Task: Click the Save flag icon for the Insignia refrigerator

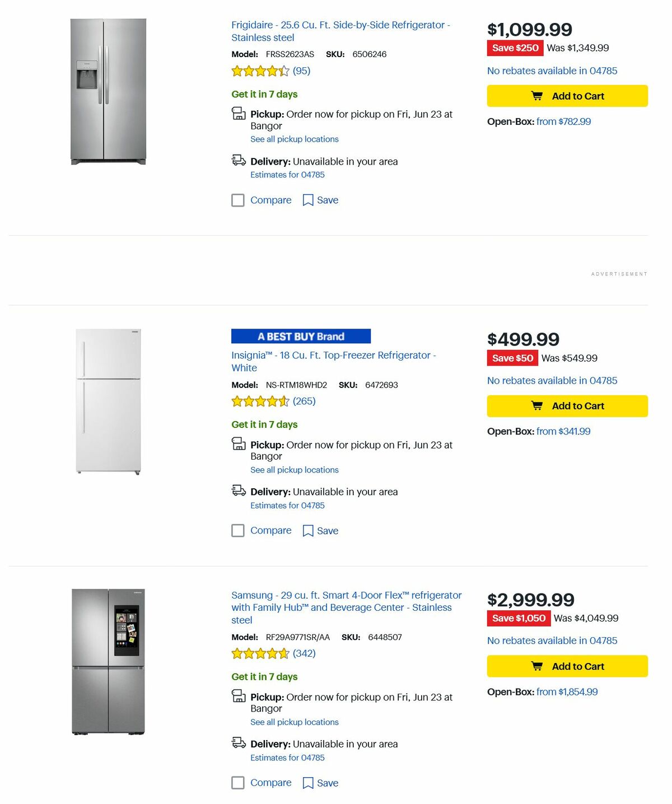Action: [x=308, y=530]
